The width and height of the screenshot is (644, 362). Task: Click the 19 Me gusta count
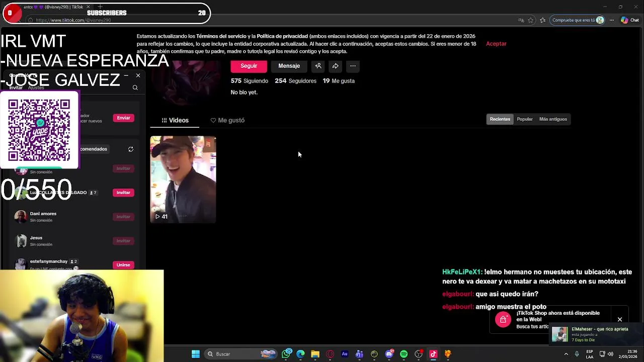[x=339, y=81]
